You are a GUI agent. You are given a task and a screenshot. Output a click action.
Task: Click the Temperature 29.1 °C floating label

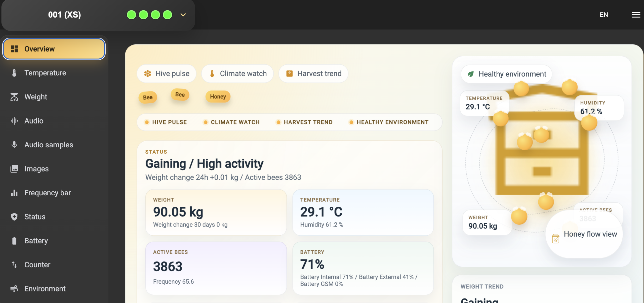pyautogui.click(x=485, y=103)
